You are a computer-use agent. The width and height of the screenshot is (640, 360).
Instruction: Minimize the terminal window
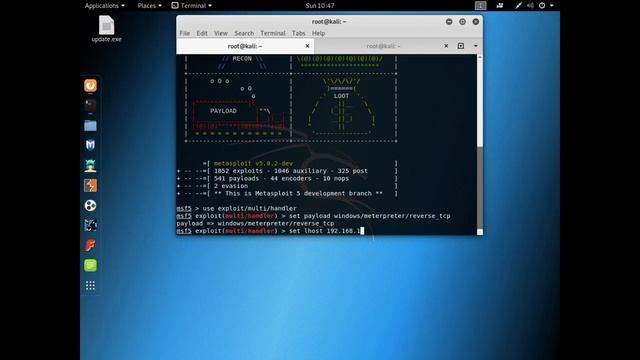coord(449,22)
